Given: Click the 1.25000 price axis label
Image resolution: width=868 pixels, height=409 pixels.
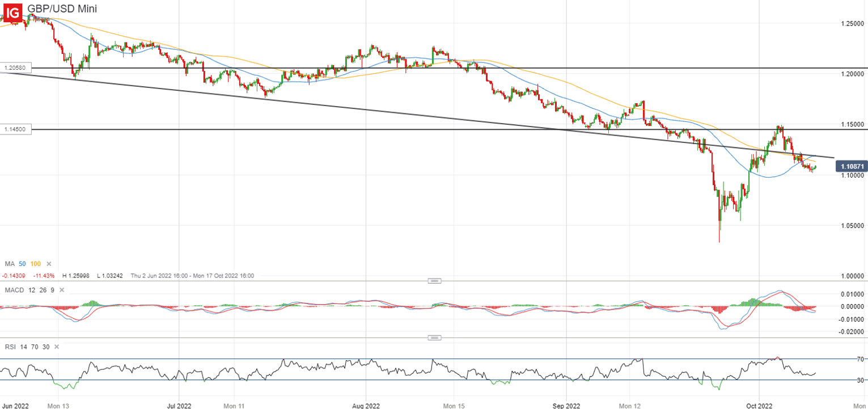Looking at the screenshot, I should 853,23.
